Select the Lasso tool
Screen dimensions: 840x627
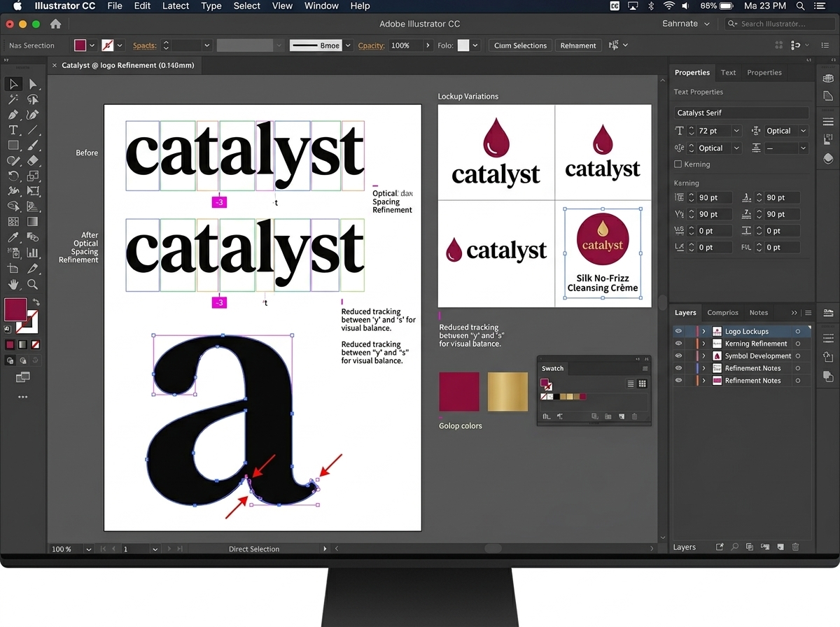tap(32, 99)
